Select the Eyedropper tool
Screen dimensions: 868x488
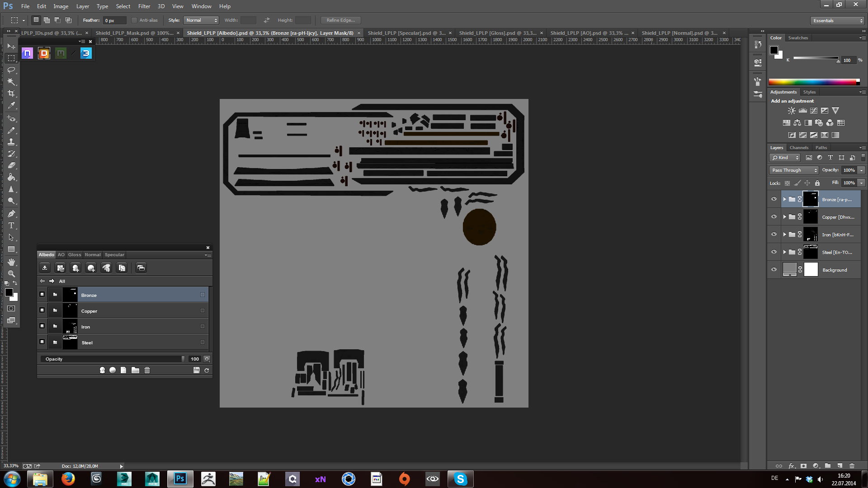(x=11, y=105)
